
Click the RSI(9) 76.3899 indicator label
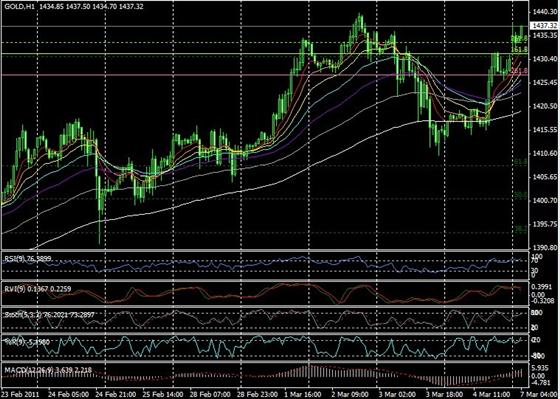pos(28,258)
